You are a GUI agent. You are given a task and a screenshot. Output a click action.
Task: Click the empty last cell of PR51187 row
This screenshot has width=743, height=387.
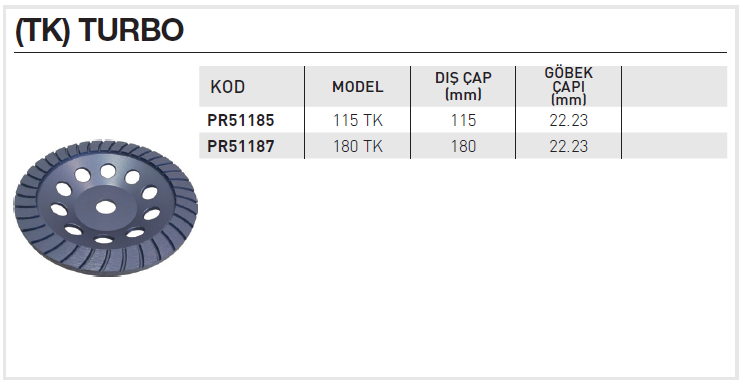(674, 146)
